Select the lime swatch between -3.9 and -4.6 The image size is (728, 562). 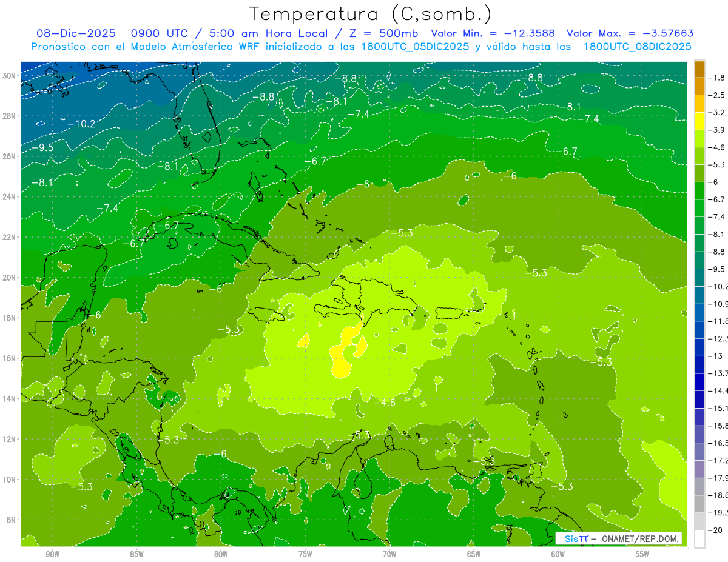(699, 139)
